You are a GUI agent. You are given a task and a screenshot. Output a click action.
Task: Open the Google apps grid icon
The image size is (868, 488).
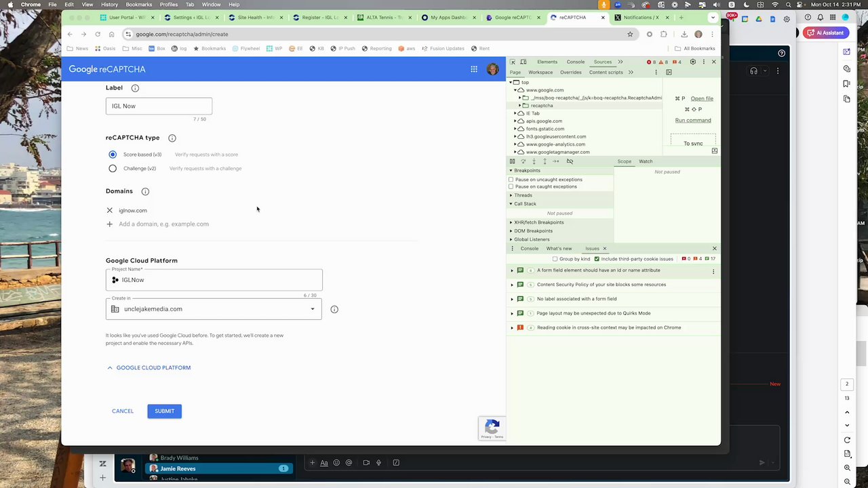pyautogui.click(x=474, y=69)
